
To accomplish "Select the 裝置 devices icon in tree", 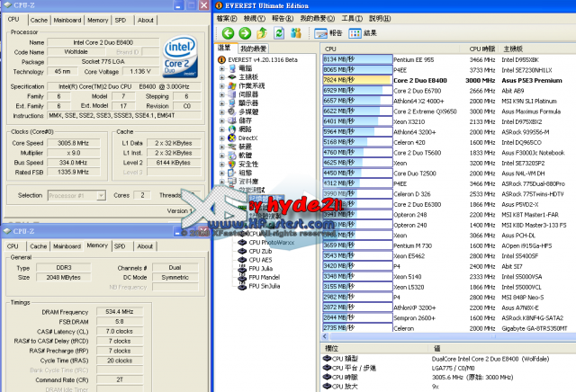I will click(232, 147).
